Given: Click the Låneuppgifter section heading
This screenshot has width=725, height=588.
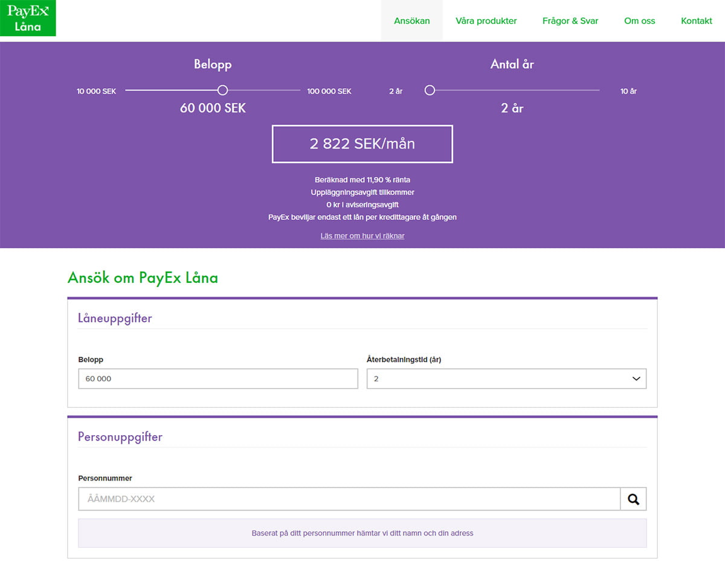Looking at the screenshot, I should (115, 318).
